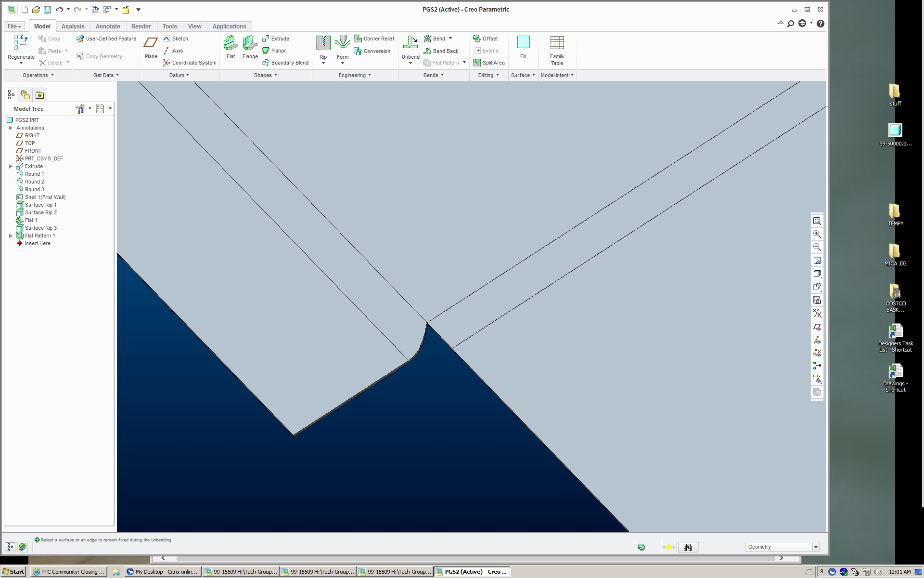Open the Family Table
The image size is (924, 578).
click(557, 43)
